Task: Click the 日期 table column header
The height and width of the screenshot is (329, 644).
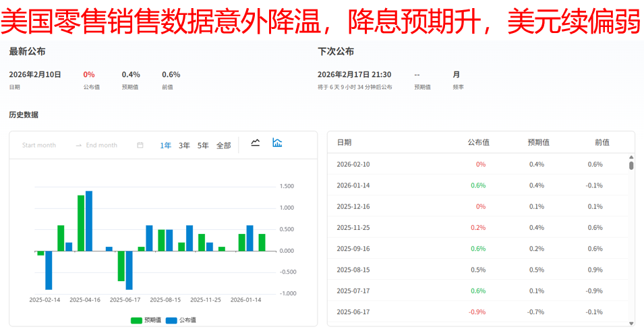Action: click(344, 142)
